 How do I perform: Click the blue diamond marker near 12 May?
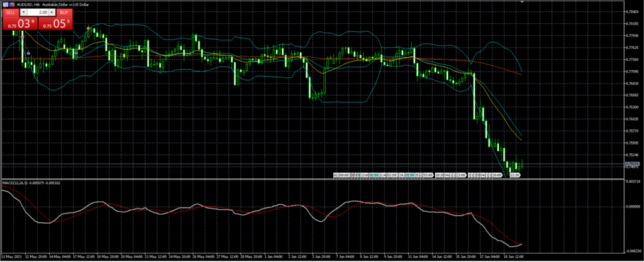point(29,53)
